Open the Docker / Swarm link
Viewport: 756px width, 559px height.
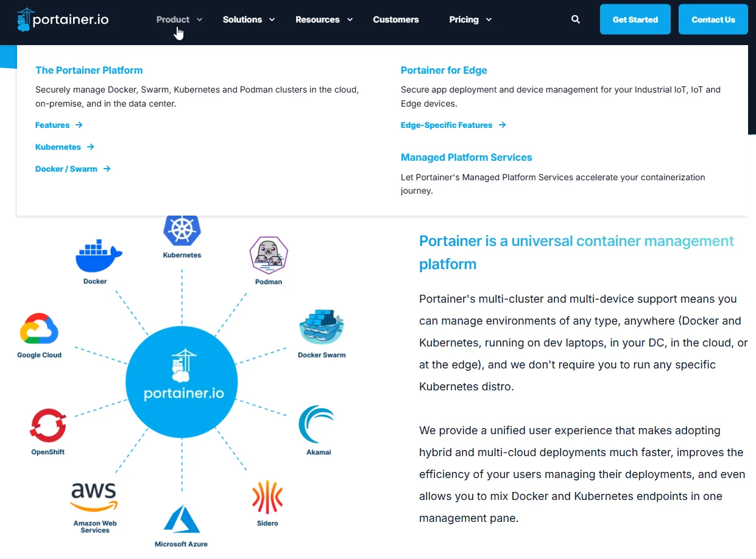[x=66, y=169]
